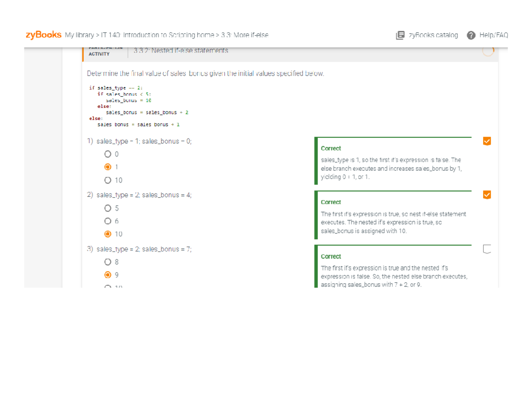The image size is (532, 411).
Task: Choose option 6 for question 2
Action: pos(108,221)
